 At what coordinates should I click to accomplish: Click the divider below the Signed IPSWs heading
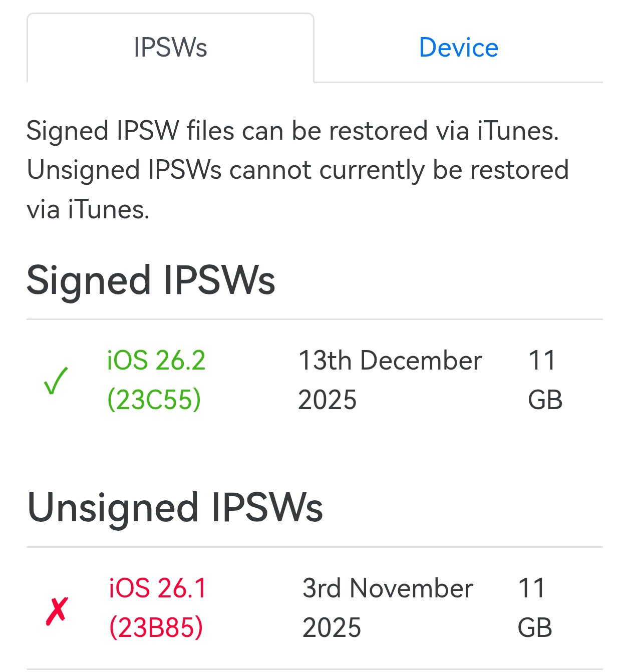[x=314, y=319]
